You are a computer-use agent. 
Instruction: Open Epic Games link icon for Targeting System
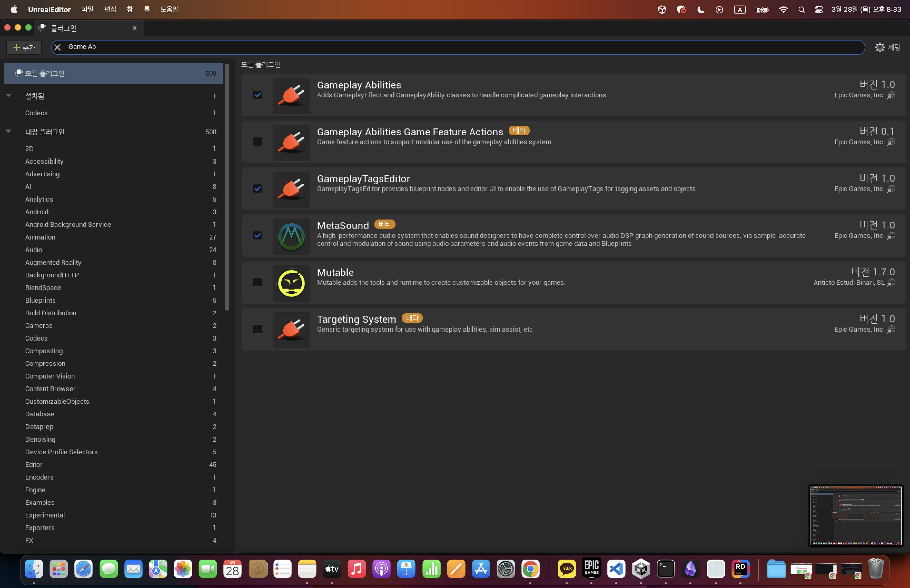[891, 330]
